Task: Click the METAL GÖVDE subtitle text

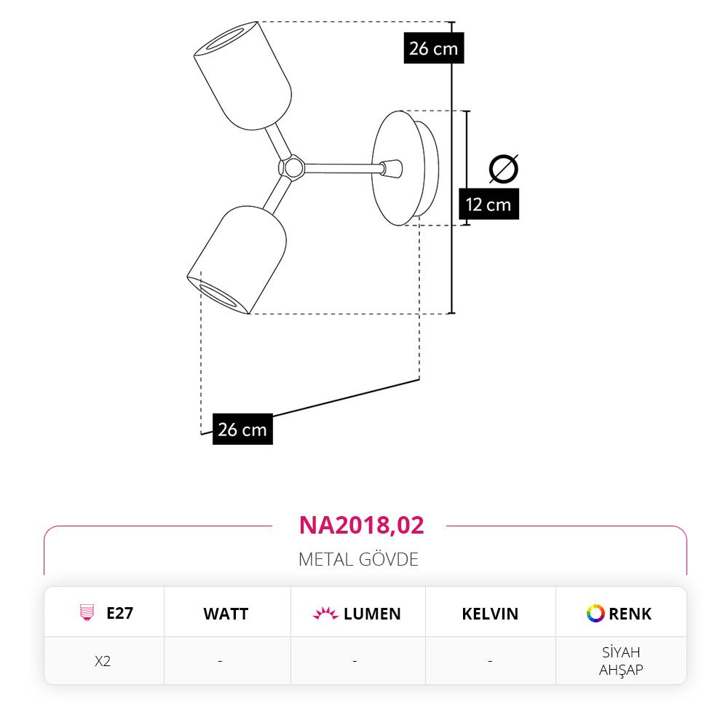Action: pyautogui.click(x=358, y=559)
